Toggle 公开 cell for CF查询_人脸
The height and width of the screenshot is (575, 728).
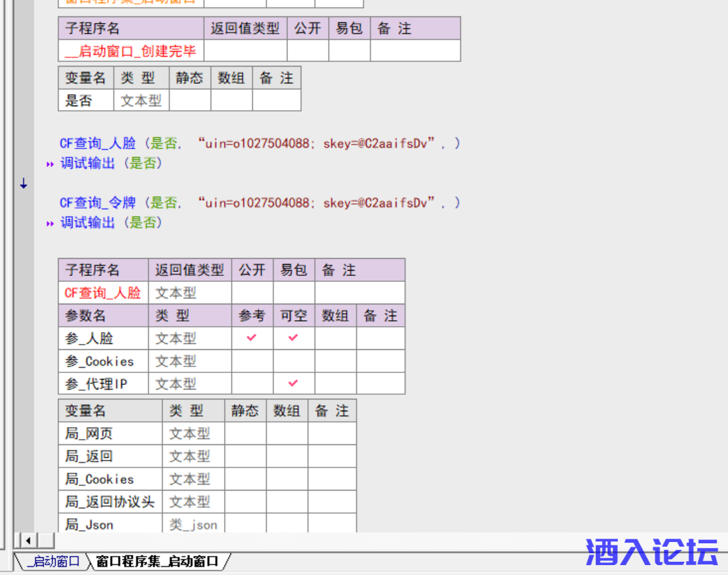[x=252, y=293]
